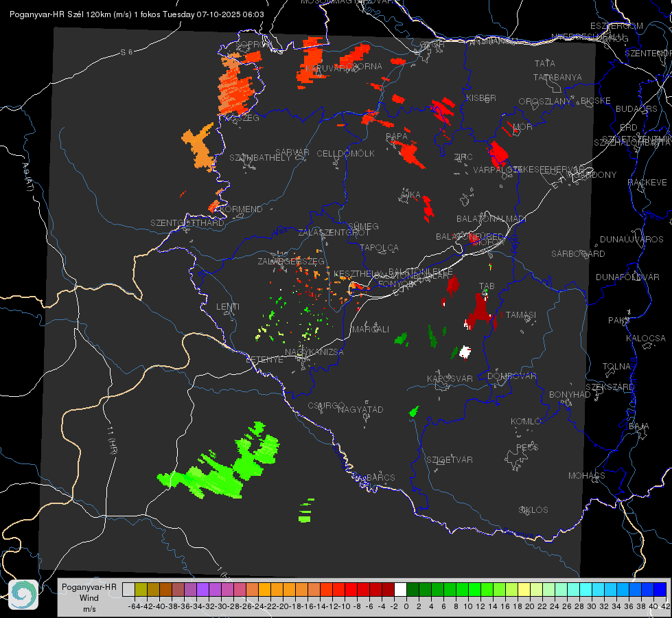Viewport: 672px width, 618px height.
Task: Click the LETENYE label
Action: click(x=264, y=360)
